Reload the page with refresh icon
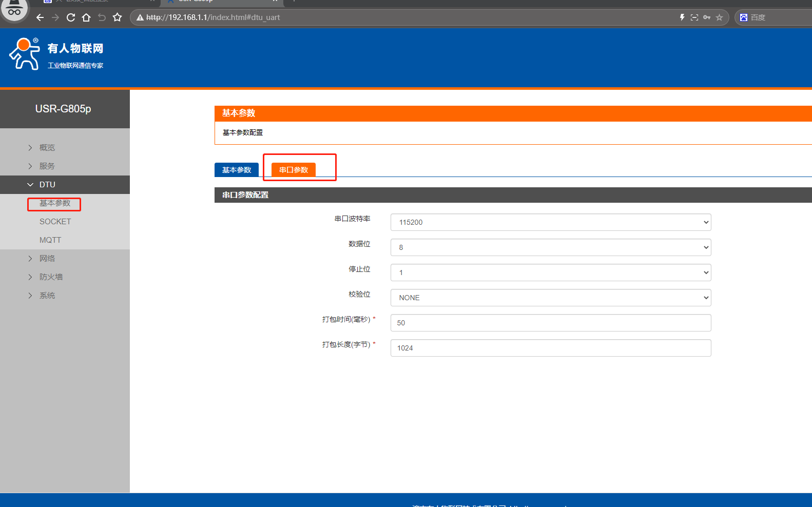Screen dimensions: 812x507 [71, 17]
